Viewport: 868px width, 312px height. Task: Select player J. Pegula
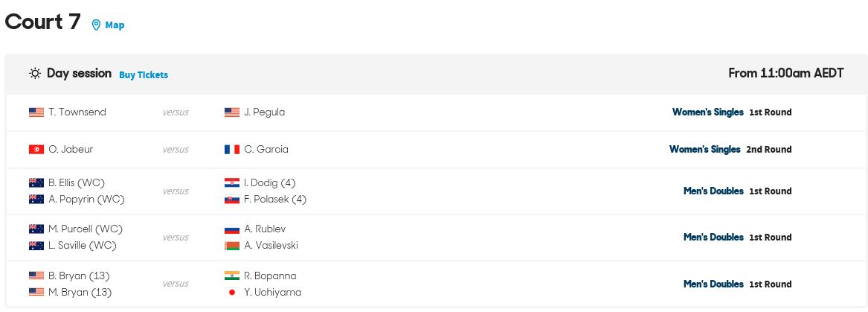[x=265, y=112]
